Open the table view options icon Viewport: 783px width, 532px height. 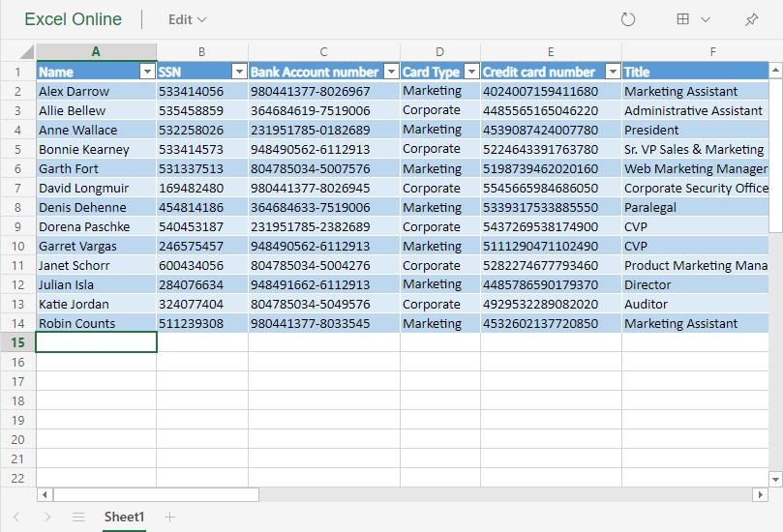pos(692,19)
